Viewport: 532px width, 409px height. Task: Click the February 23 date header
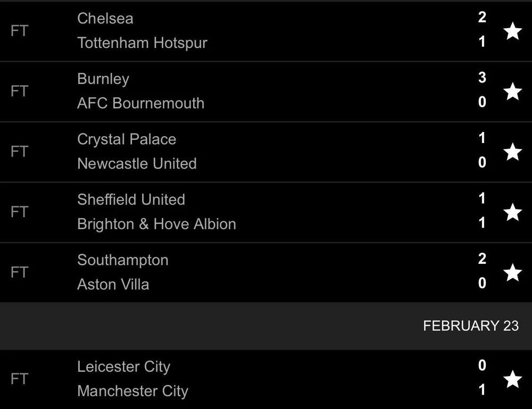click(x=470, y=325)
